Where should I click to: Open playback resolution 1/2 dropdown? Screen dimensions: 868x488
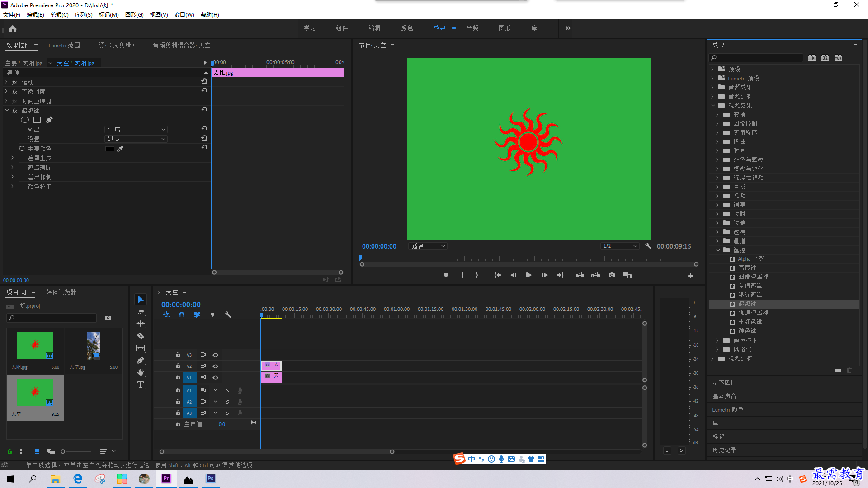tap(620, 246)
